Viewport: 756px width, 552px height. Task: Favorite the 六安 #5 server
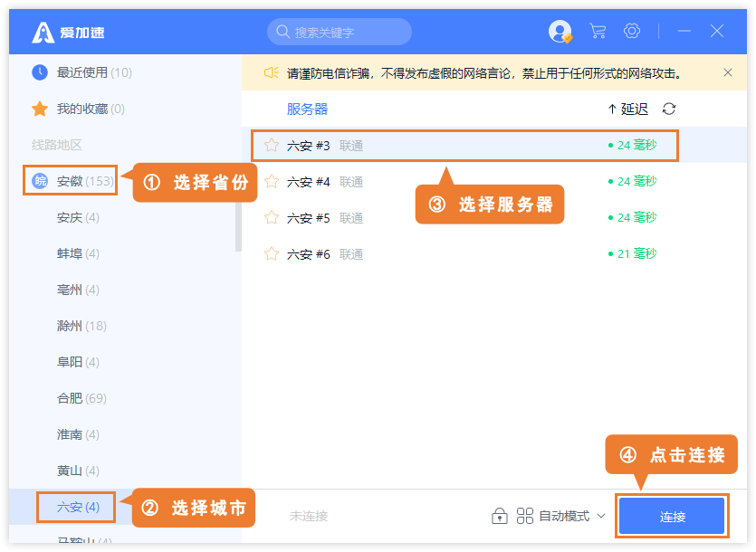pyautogui.click(x=272, y=218)
